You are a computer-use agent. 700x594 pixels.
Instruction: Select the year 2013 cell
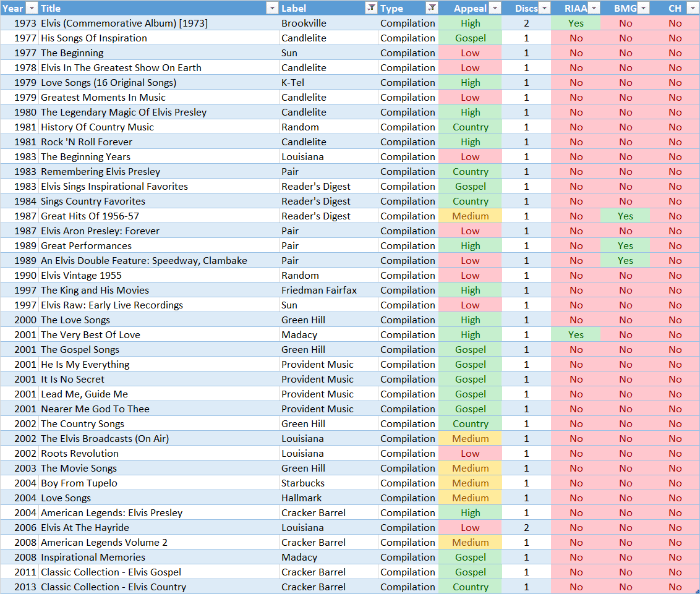pyautogui.click(x=20, y=587)
